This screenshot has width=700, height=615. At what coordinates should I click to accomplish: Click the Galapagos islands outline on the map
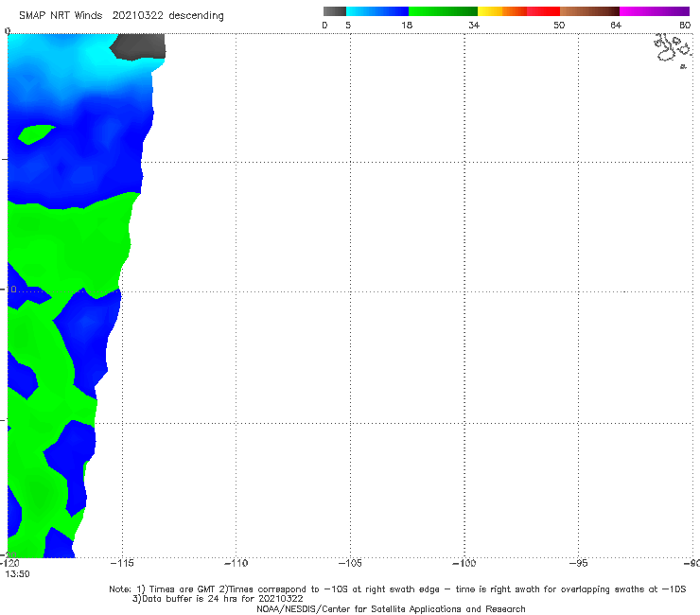click(x=673, y=49)
